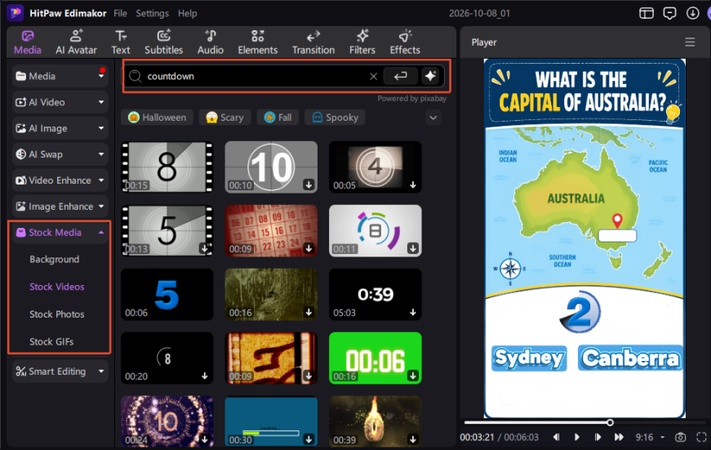
Task: Open the feedback message icon
Action: 669,13
